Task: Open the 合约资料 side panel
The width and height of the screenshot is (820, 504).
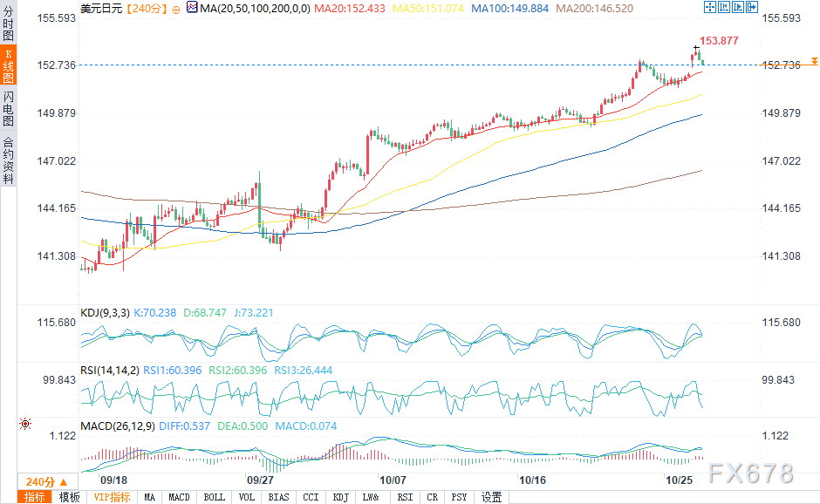Action: (x=8, y=160)
